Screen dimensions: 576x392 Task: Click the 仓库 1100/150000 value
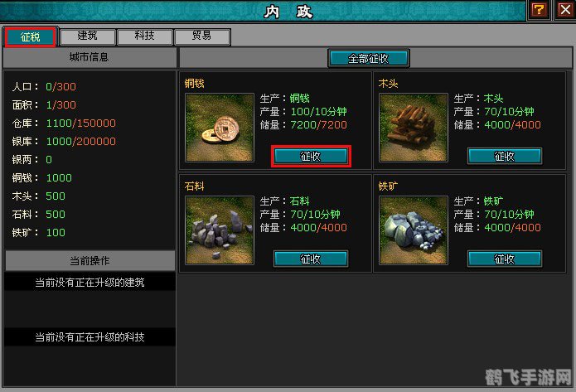click(81, 123)
